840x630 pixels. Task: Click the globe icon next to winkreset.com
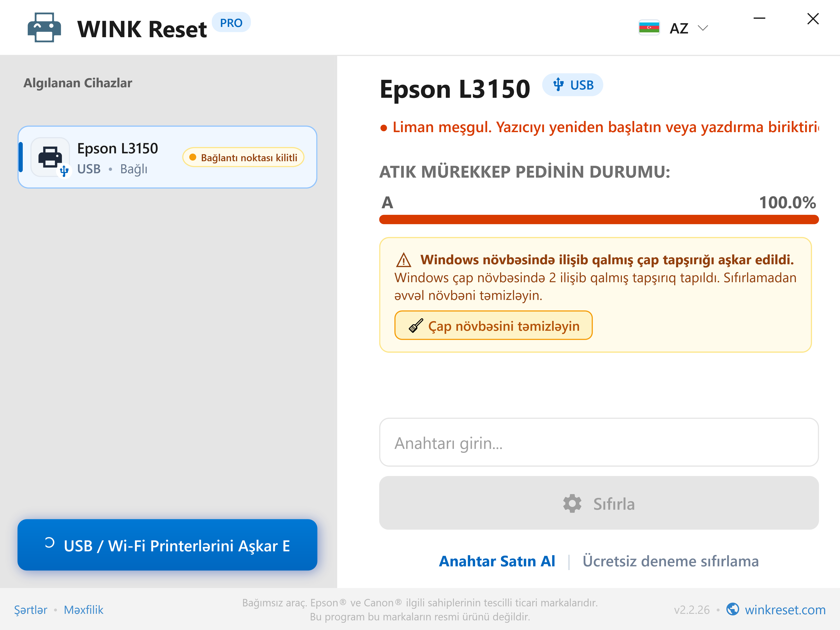733,609
